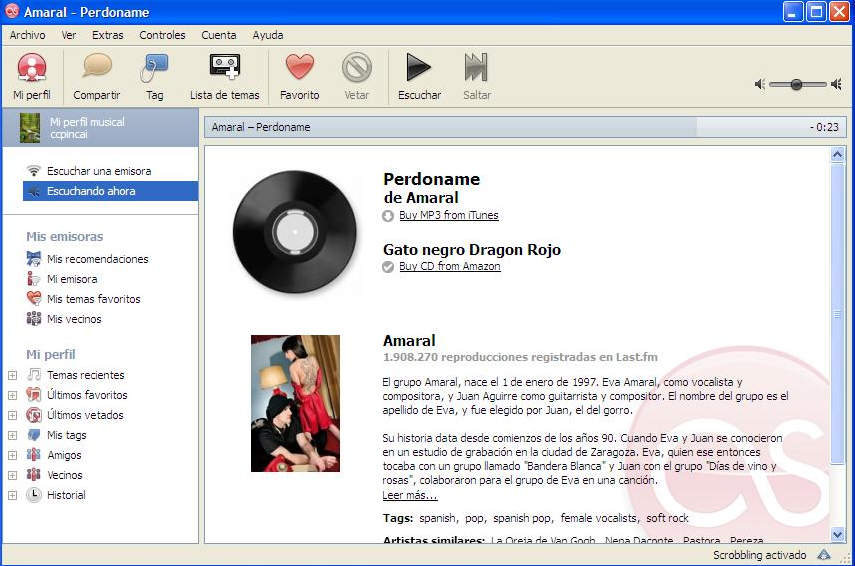
Task: Open Mis recomendaciones station
Action: (x=98, y=259)
